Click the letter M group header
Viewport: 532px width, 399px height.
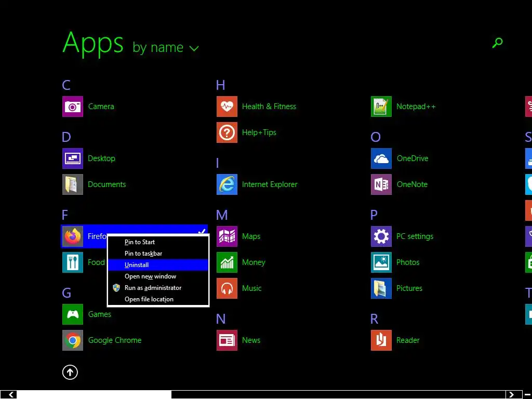[x=222, y=215]
